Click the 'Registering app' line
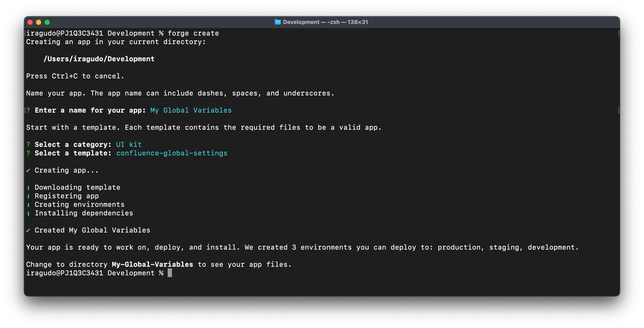The height and width of the screenshot is (328, 644). pyautogui.click(x=66, y=197)
